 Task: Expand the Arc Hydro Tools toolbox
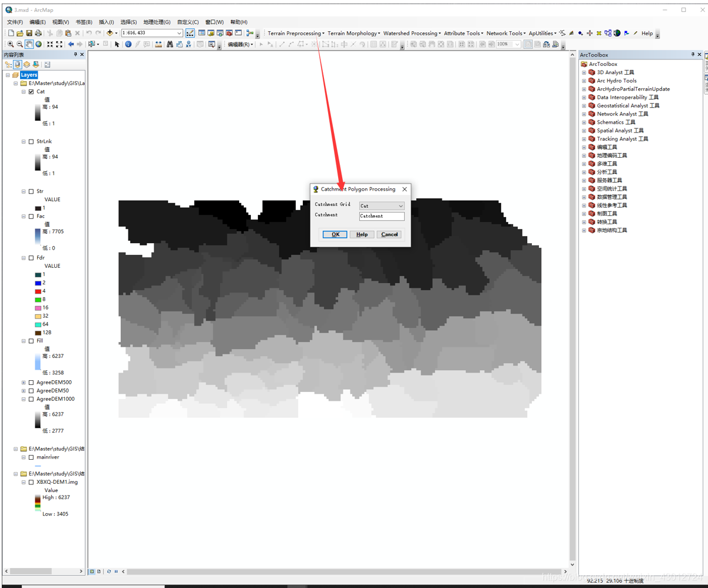point(584,81)
